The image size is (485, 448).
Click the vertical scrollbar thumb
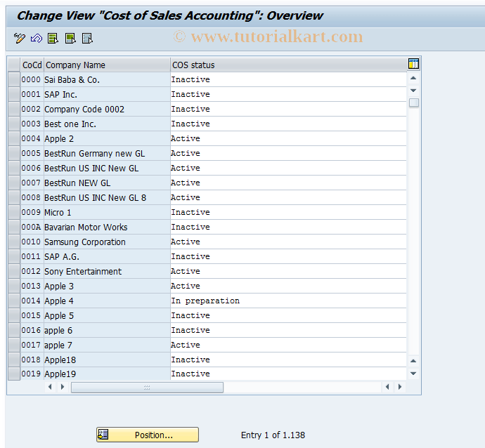(413, 103)
